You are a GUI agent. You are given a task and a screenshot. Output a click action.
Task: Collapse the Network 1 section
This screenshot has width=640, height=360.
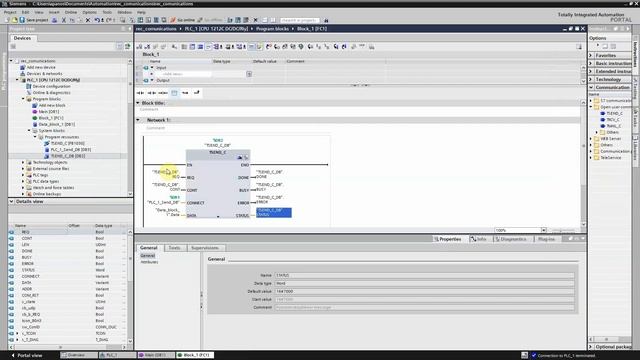(138, 120)
